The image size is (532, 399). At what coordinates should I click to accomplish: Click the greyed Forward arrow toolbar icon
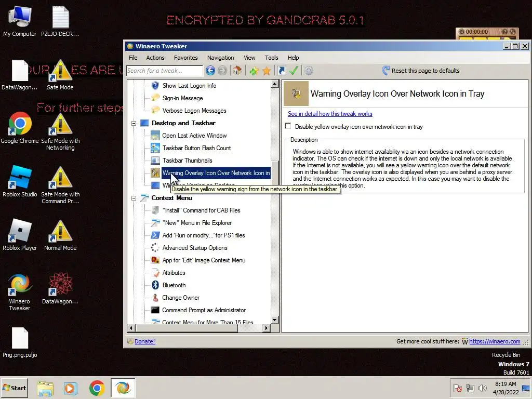click(222, 71)
